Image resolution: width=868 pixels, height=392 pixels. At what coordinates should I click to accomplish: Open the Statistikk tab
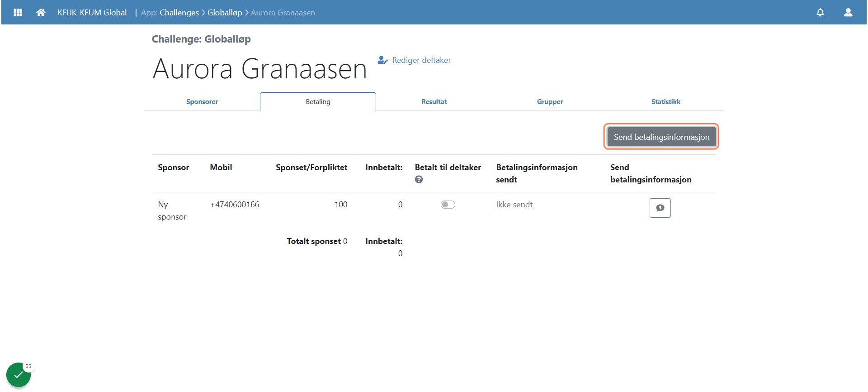pyautogui.click(x=665, y=102)
